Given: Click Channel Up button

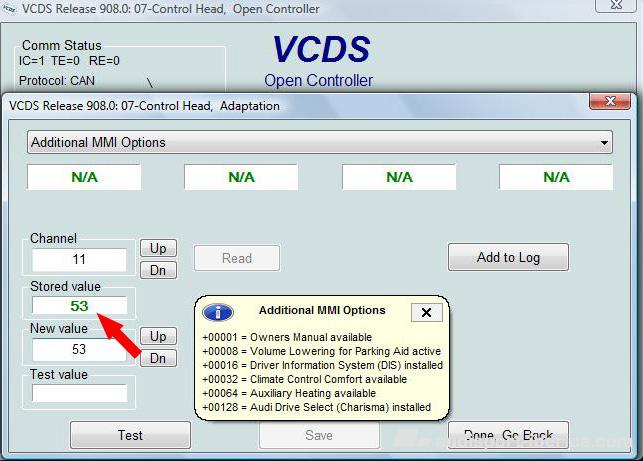Looking at the screenshot, I should [158, 248].
